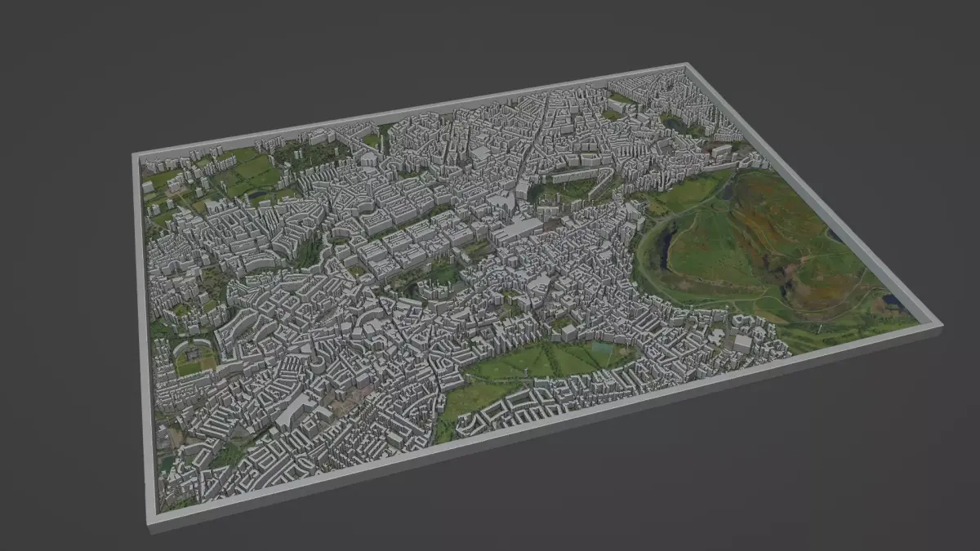This screenshot has width=980, height=551.
Task: Click the oval green field inside curved buildings
Action: click(194, 360)
